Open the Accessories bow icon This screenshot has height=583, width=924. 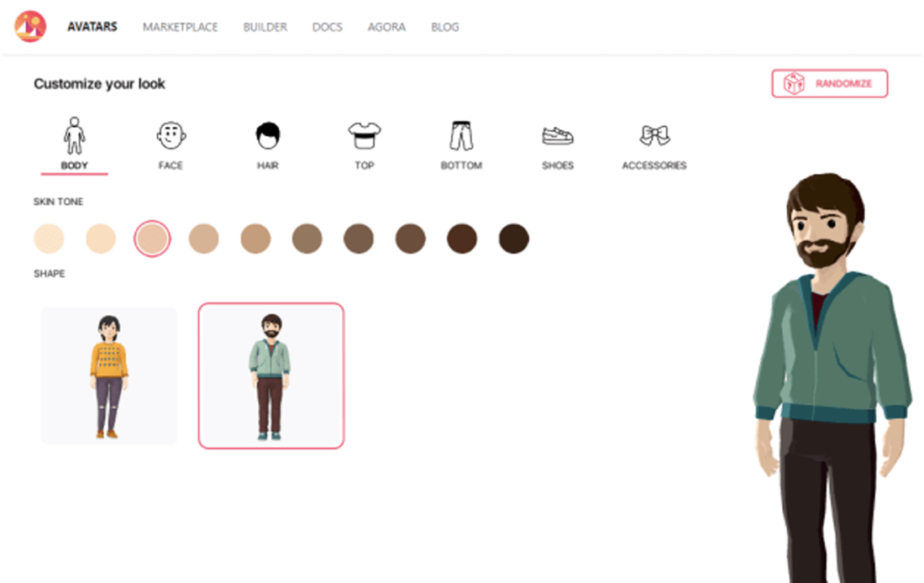coord(654,135)
